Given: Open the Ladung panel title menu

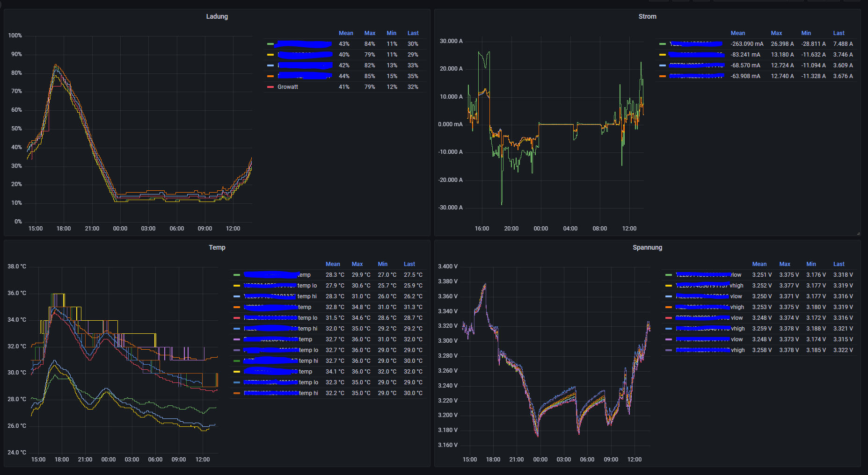Looking at the screenshot, I should [217, 16].
